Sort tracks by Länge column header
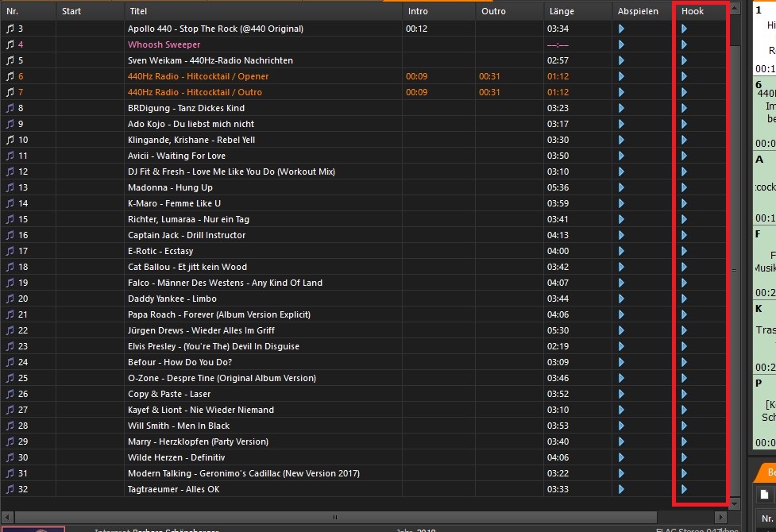 [578, 11]
